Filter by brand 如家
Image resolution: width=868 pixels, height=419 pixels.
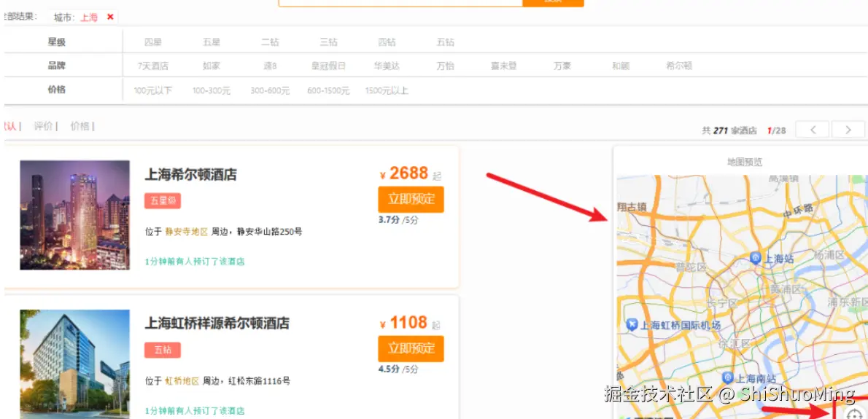click(212, 66)
